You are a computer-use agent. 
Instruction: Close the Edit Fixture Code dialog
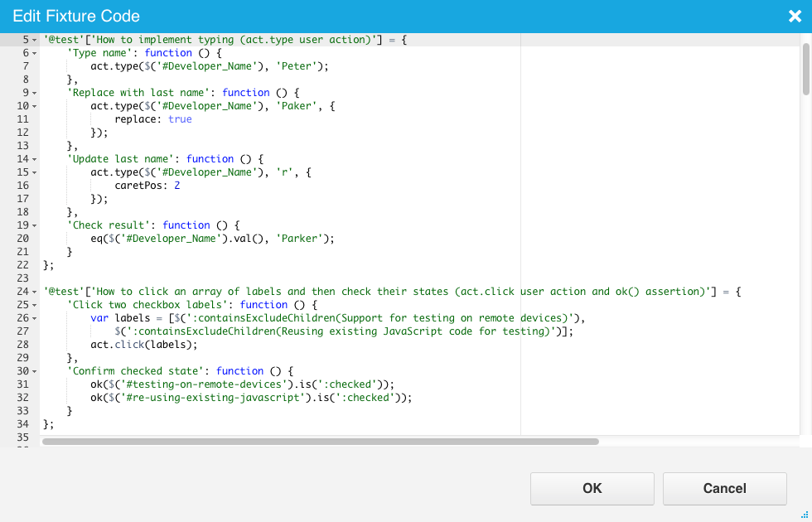click(x=795, y=16)
